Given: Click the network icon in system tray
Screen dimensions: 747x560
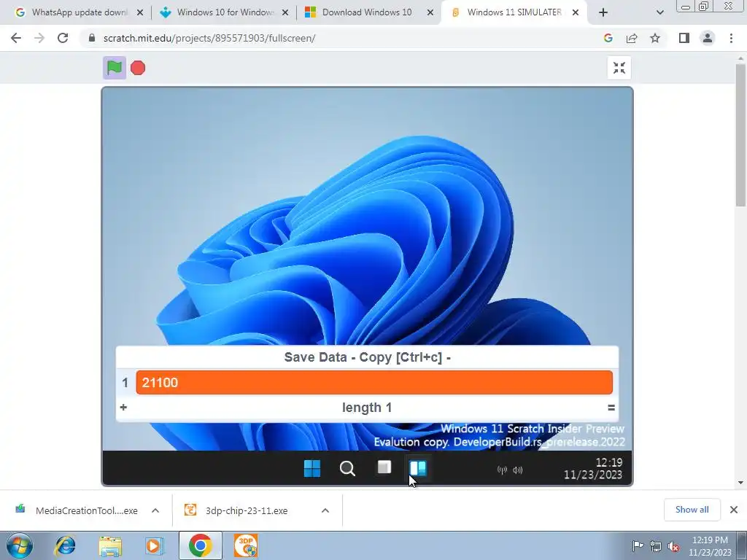Looking at the screenshot, I should click(656, 546).
